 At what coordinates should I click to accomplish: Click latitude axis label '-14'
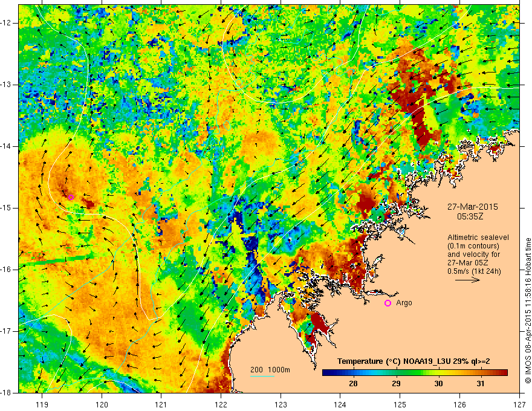6,146
